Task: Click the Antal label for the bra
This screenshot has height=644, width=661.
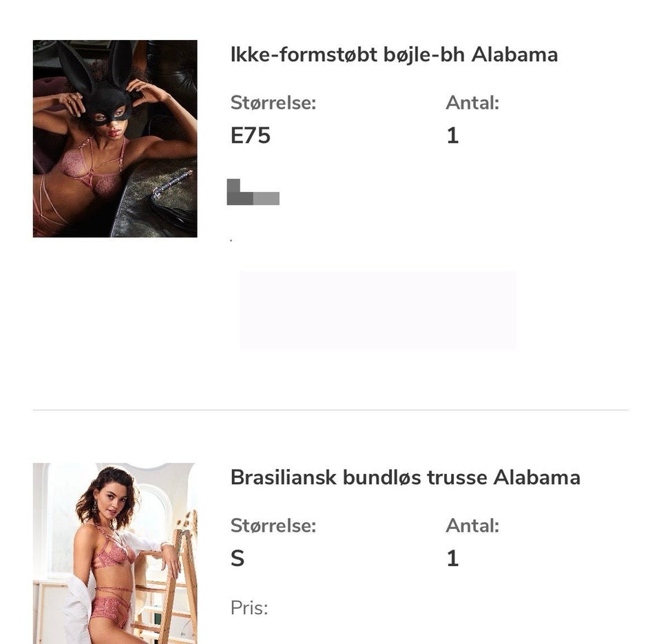Action: pyautogui.click(x=472, y=103)
